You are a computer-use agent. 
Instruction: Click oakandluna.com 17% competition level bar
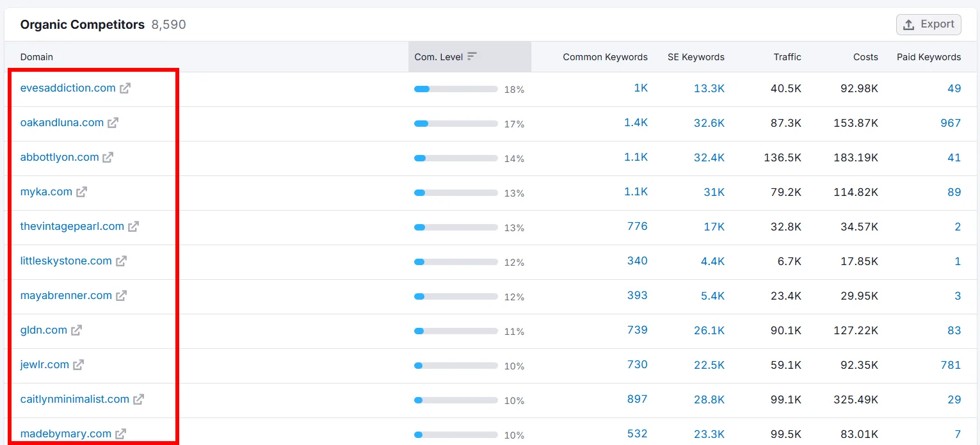tap(456, 124)
